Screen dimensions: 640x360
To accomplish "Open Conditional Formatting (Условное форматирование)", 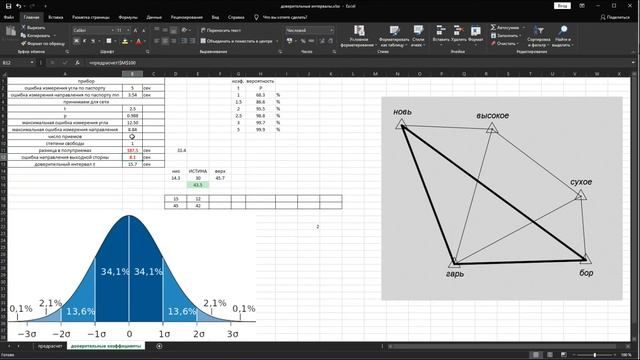I will [359, 36].
